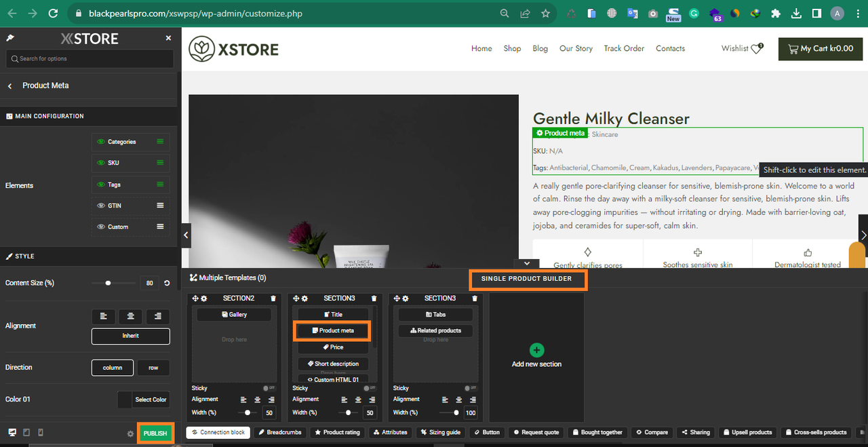Set Product Meta alignment to left
Viewport: 868px width, 447px height.
pos(104,316)
